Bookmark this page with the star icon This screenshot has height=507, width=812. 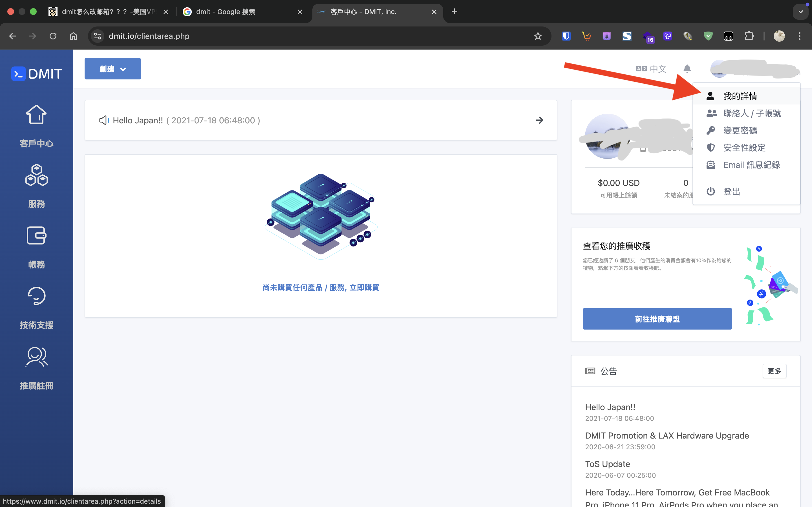(x=538, y=36)
